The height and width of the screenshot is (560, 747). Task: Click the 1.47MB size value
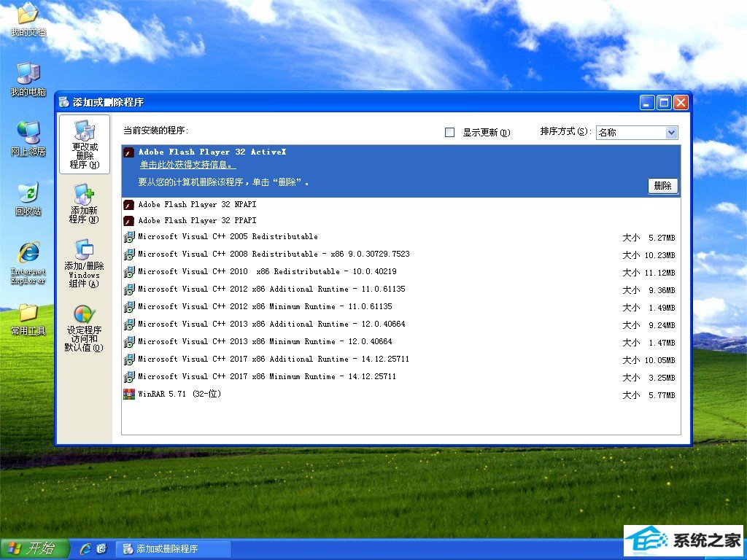(662, 343)
